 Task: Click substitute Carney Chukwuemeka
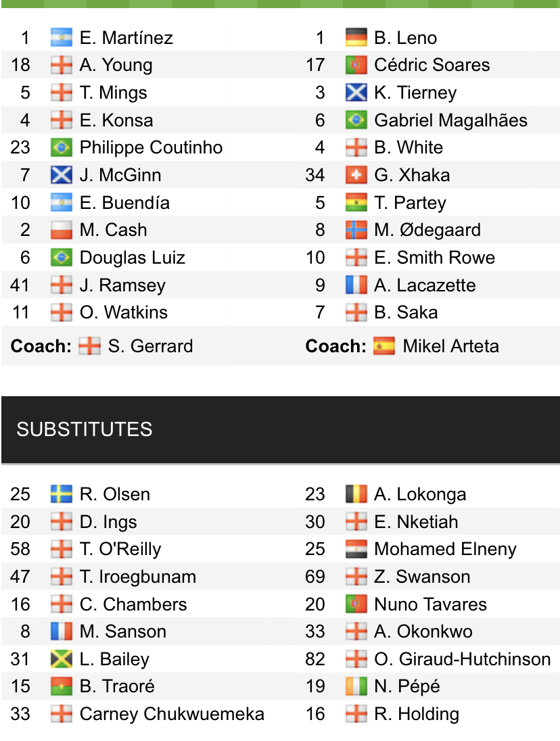pos(172,714)
